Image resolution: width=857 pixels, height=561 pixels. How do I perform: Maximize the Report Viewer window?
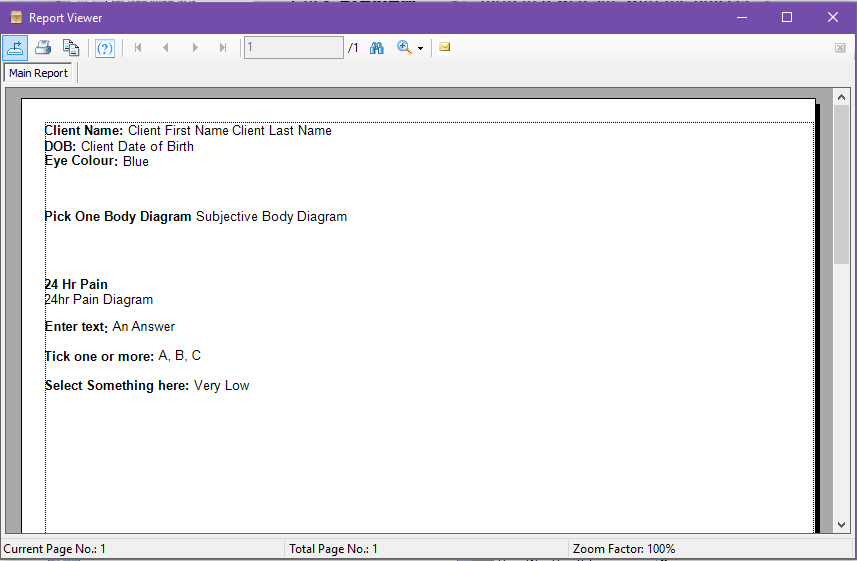click(x=787, y=17)
